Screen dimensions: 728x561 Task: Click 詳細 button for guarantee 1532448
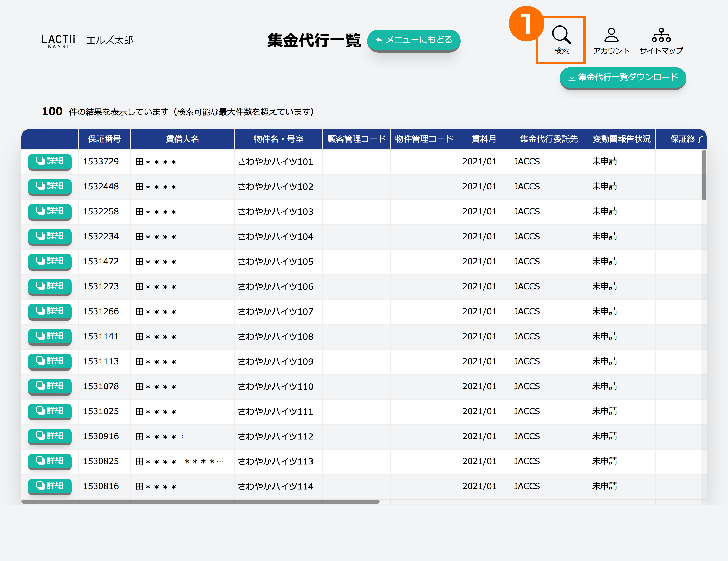pos(50,186)
